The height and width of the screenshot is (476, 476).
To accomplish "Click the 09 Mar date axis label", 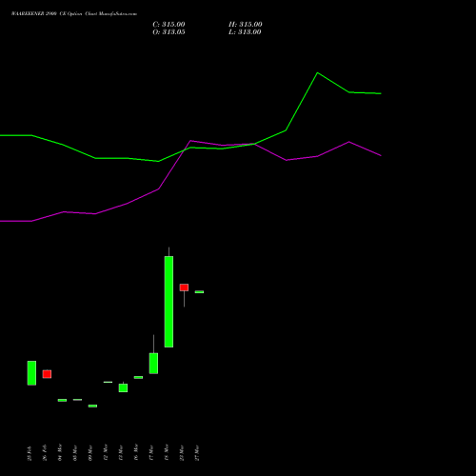I will tap(90, 453).
